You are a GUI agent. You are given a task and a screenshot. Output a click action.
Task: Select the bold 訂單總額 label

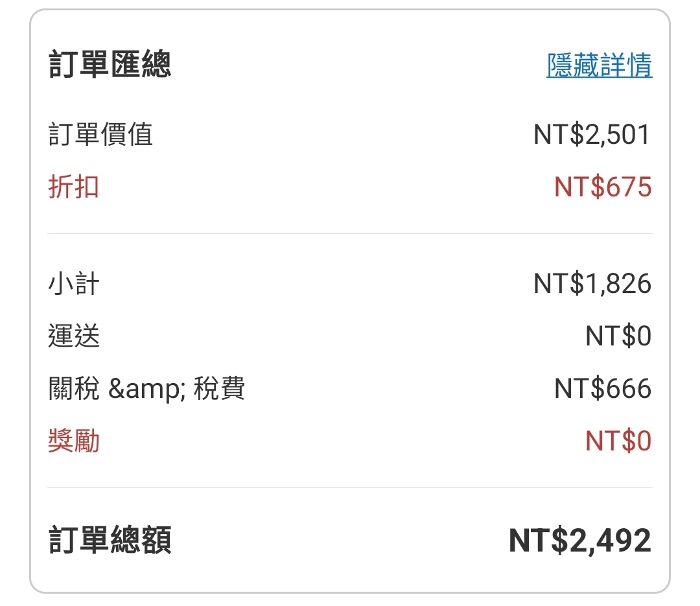pos(110,541)
